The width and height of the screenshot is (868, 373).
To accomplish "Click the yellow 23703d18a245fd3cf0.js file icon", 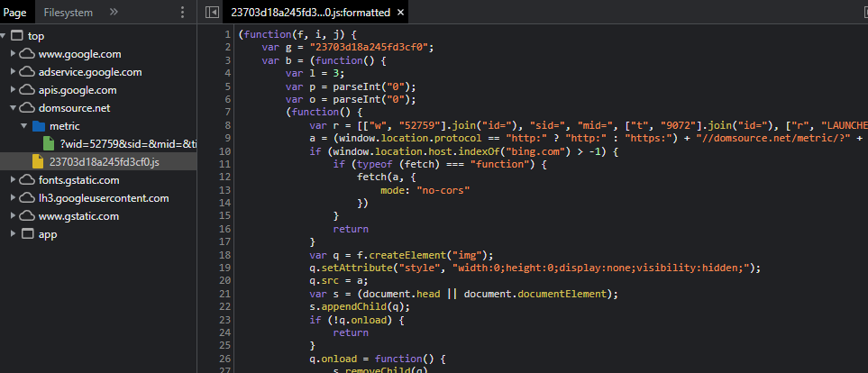I will click(38, 162).
